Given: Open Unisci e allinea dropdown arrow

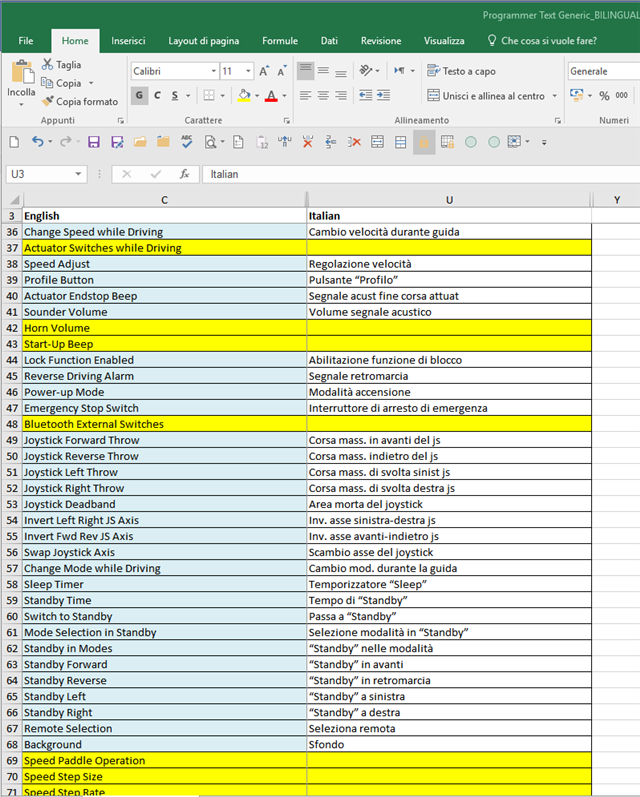Looking at the screenshot, I should pos(555,96).
